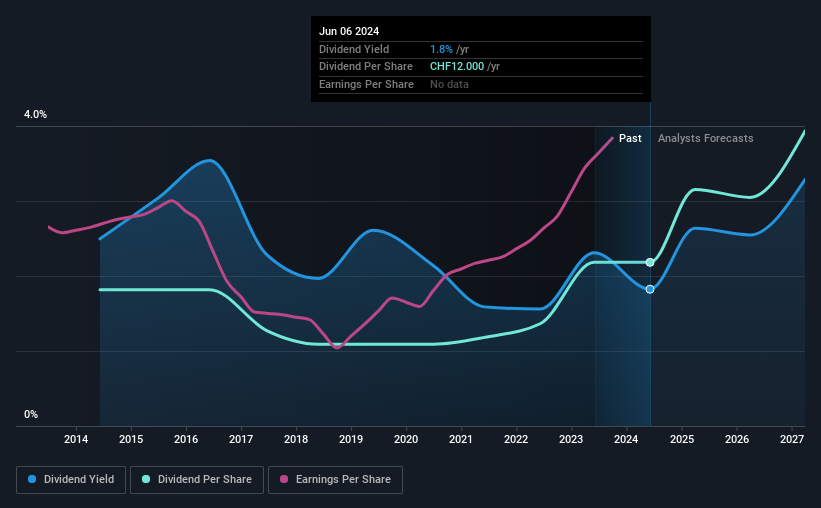Click the 2018 x-axis label

pos(296,439)
